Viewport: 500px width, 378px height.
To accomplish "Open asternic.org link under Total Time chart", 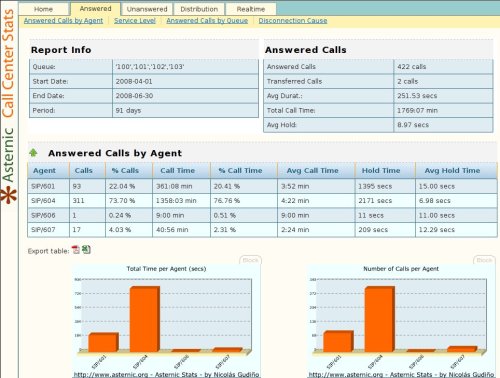I will tap(166, 374).
